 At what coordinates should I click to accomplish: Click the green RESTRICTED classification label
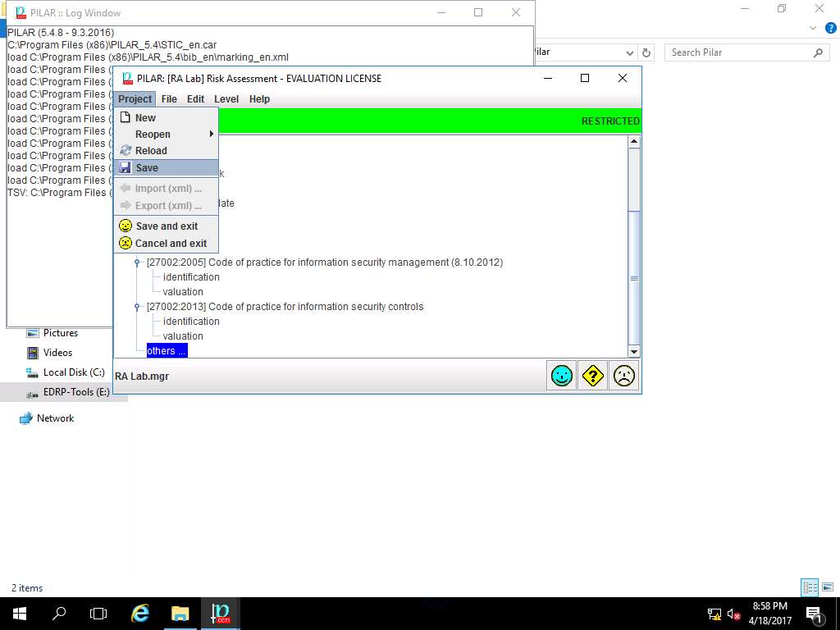[x=610, y=121]
